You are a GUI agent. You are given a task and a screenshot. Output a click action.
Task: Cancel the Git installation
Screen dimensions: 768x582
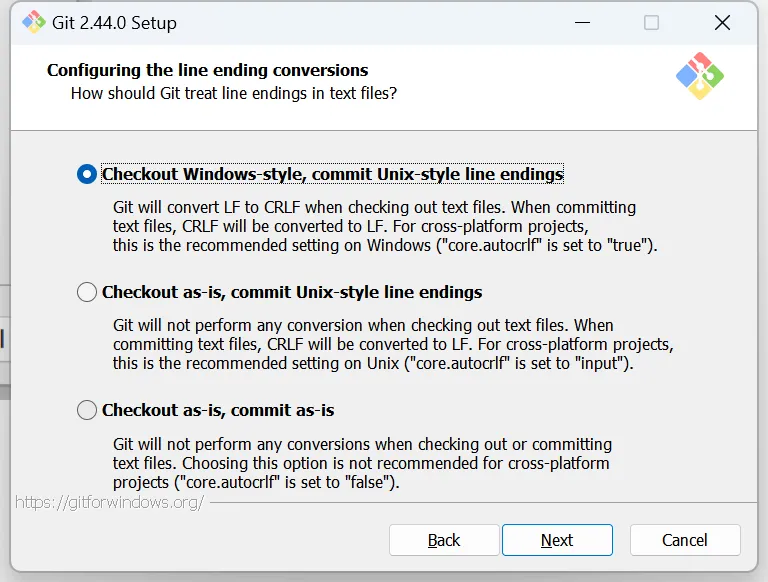[x=684, y=540]
